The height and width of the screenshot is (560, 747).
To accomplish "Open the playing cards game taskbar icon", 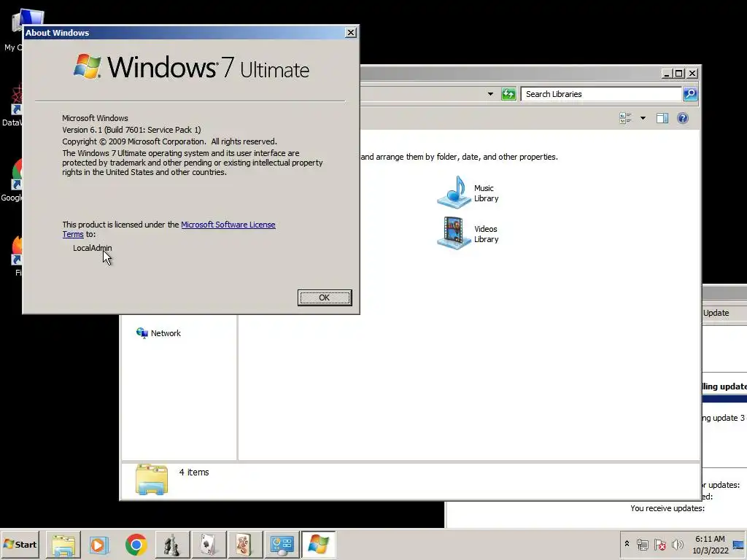I will [x=244, y=545].
